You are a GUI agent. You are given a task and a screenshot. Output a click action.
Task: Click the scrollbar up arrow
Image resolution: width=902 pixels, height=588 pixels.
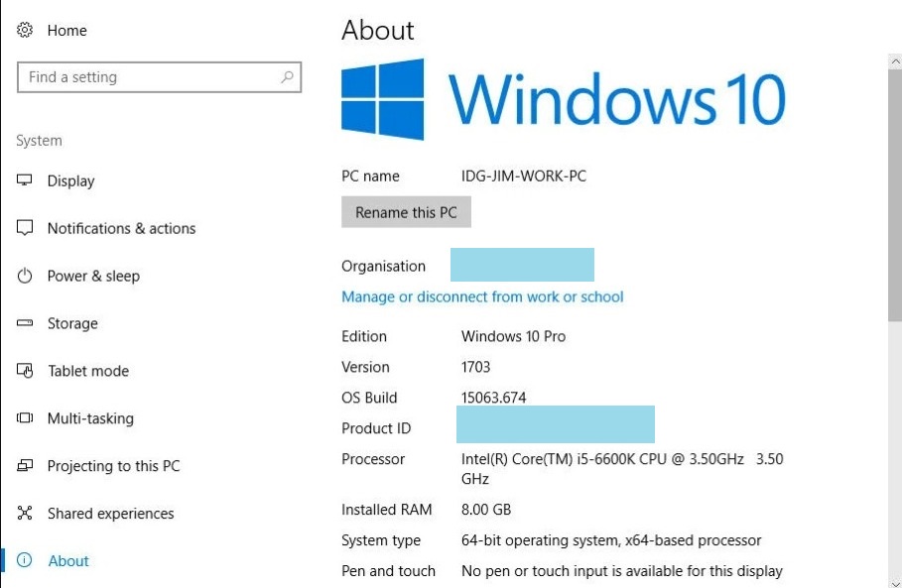(894, 61)
